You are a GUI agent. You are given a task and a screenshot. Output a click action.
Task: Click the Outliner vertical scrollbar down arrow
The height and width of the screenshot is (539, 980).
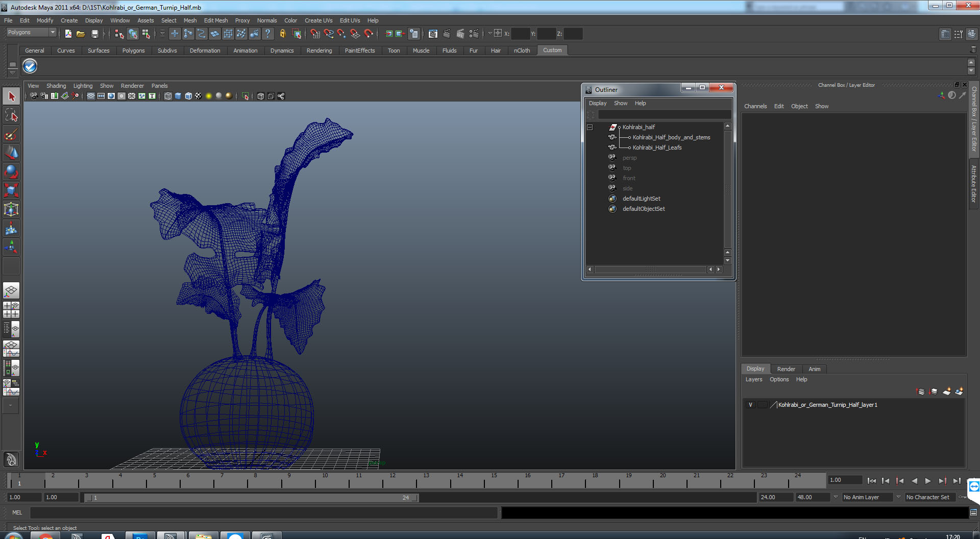click(728, 261)
